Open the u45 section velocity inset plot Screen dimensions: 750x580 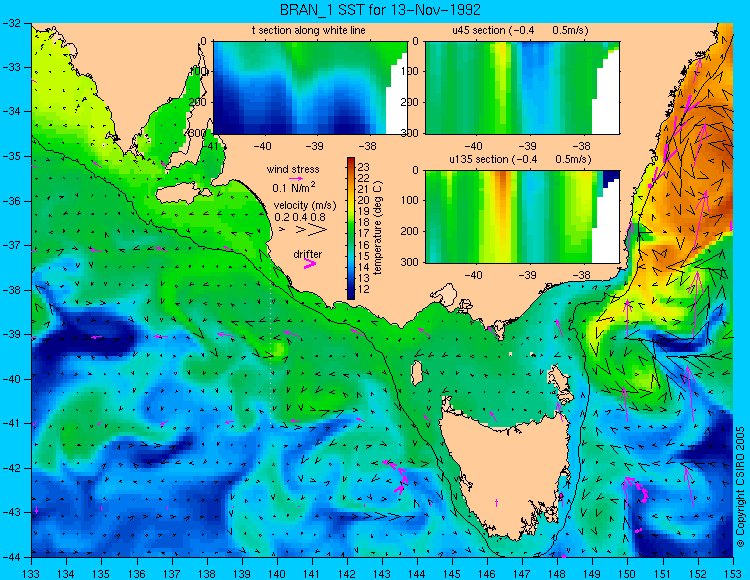522,88
